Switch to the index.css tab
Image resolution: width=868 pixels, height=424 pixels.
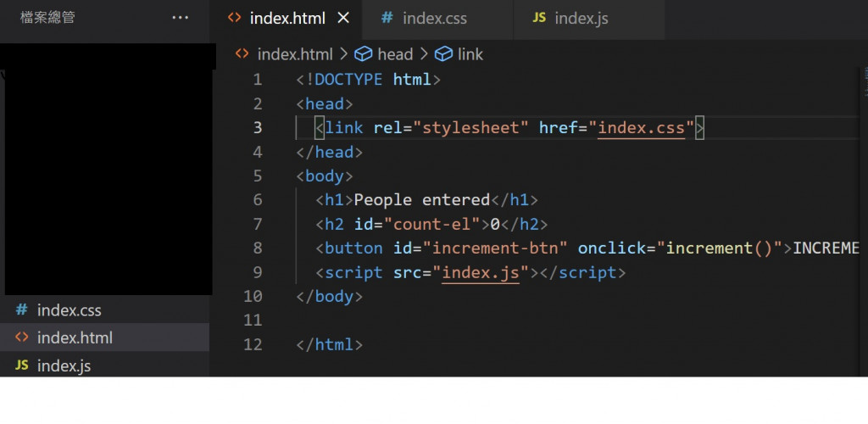[x=434, y=18]
